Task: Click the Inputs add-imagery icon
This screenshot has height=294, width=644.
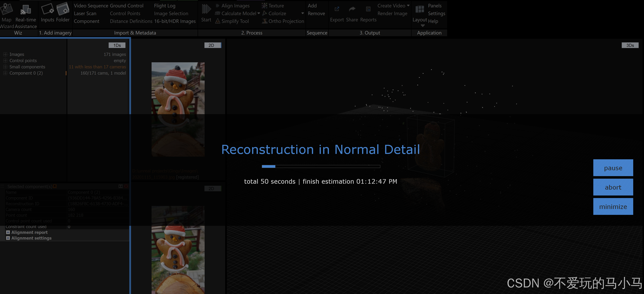Action: [x=47, y=9]
